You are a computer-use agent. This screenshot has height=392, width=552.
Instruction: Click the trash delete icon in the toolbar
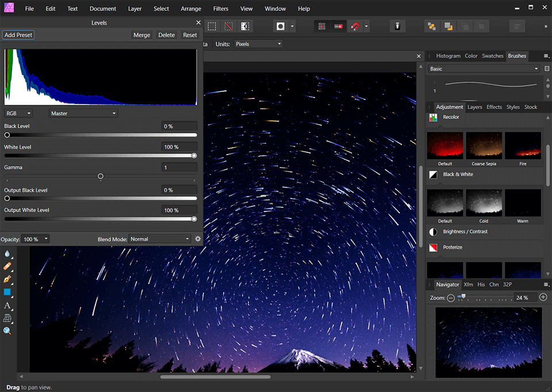397,26
